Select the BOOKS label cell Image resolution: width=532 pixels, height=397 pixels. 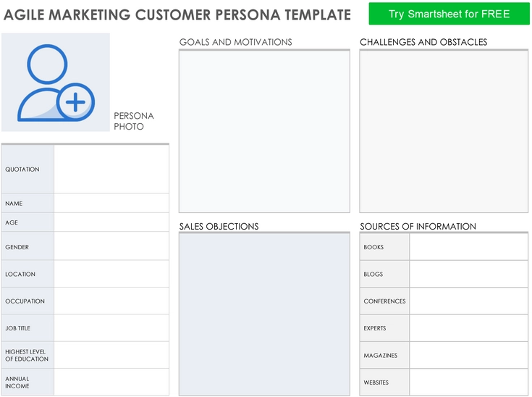click(384, 247)
